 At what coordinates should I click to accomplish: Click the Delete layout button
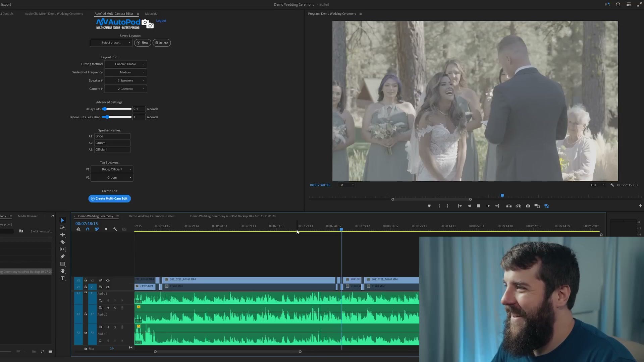pos(162,43)
